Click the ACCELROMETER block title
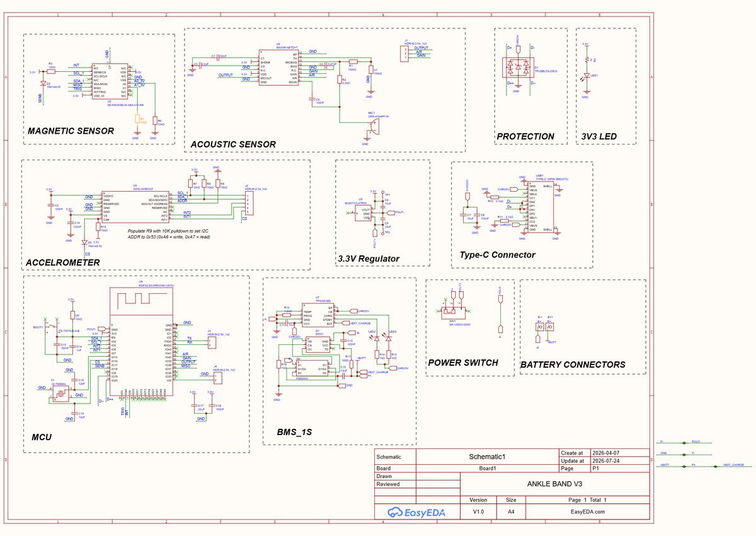This screenshot has height=536, width=756. [x=63, y=262]
